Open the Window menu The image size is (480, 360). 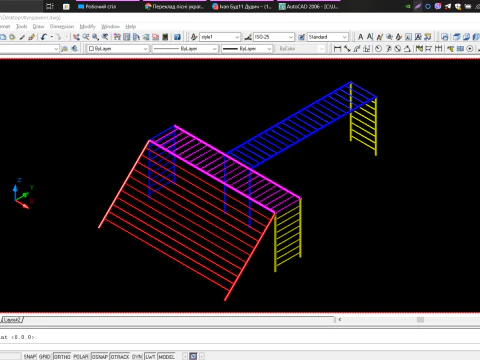pos(110,26)
